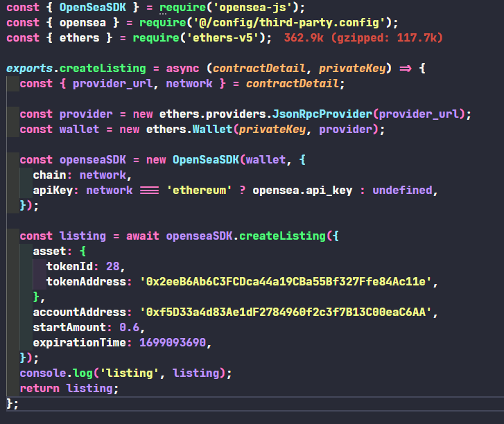504x424 pixels.
Task: Click the 'opensea-js' string in first require
Action: point(253,8)
